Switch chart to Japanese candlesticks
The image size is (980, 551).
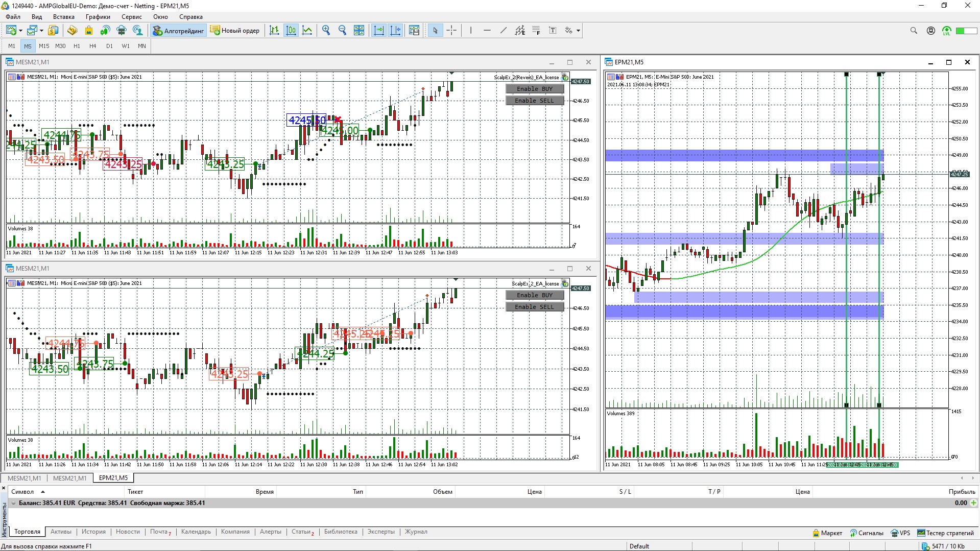291,31
